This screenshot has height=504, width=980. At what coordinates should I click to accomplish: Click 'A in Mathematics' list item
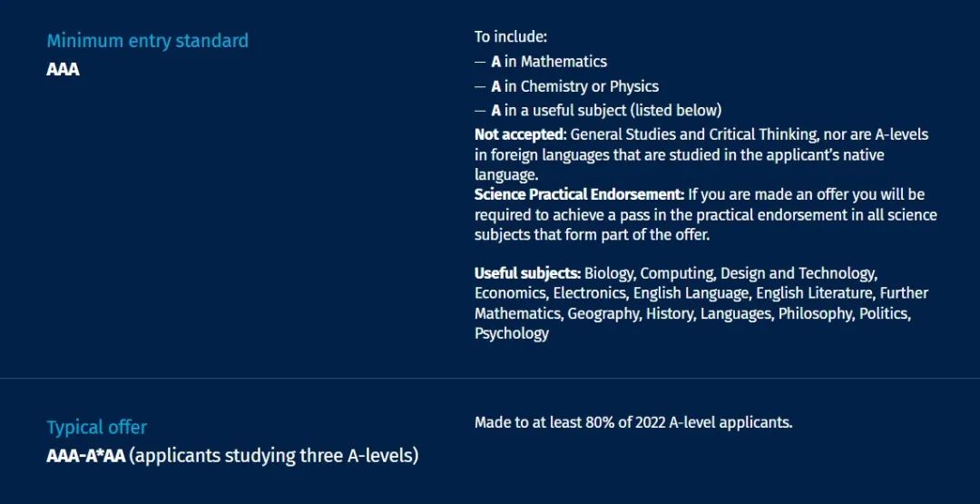tap(549, 61)
